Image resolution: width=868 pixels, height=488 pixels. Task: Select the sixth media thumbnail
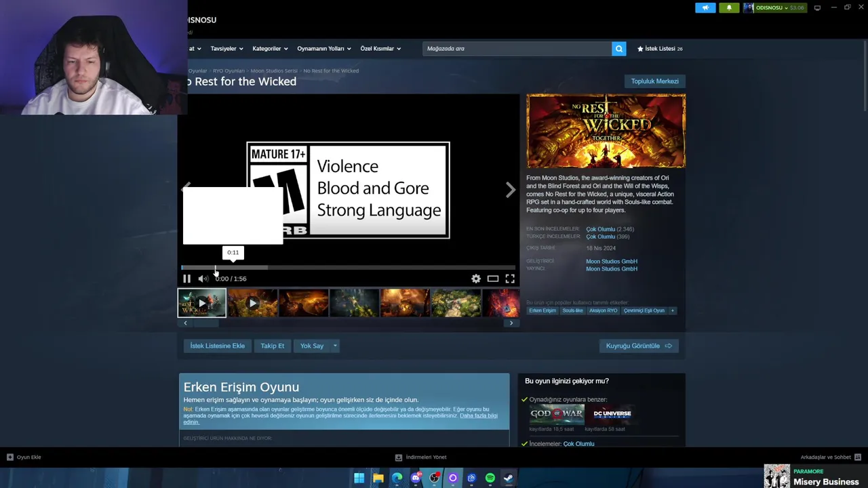[456, 303]
